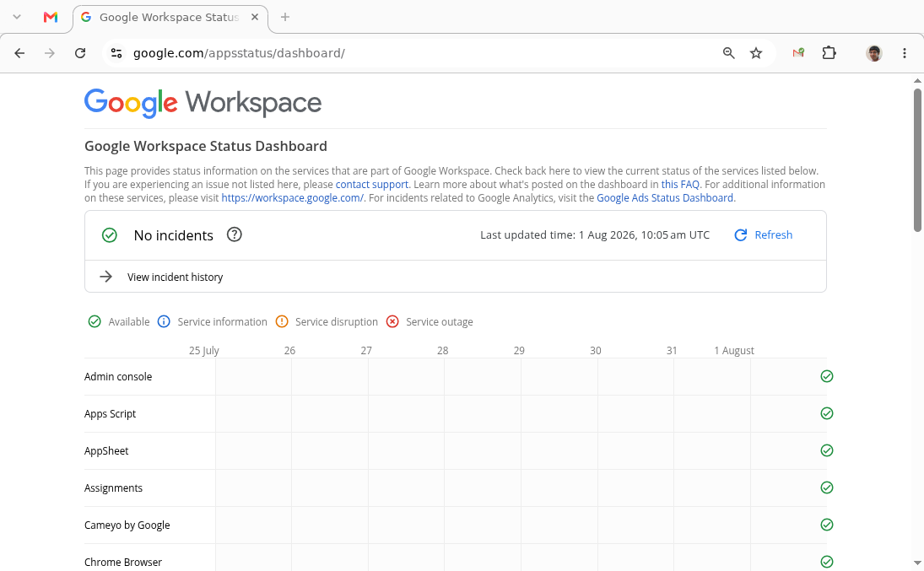This screenshot has width=924, height=571.
Task: Select the AppSheet row label
Action: (x=106, y=450)
